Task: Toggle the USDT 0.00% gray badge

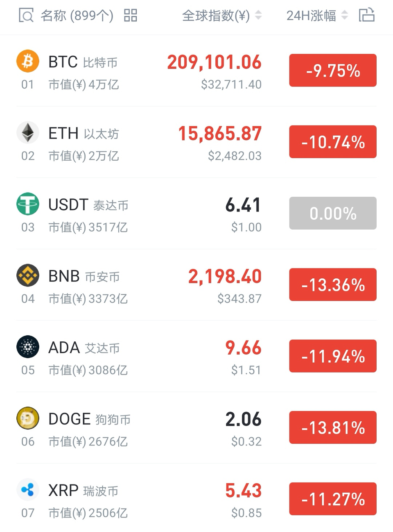Action: click(x=333, y=213)
